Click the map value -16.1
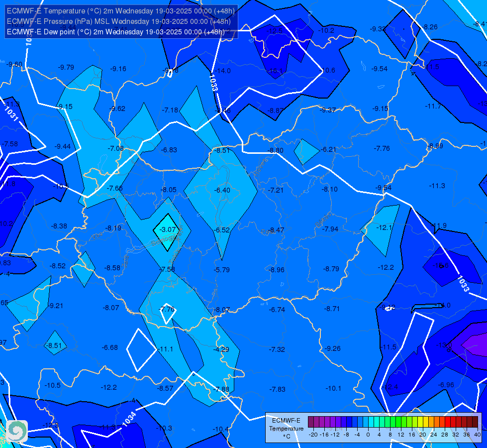 275,71
